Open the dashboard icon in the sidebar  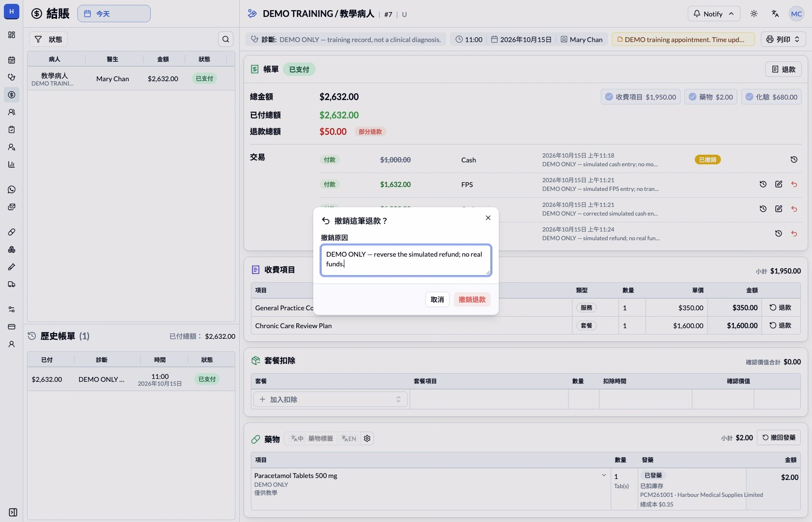pos(12,35)
